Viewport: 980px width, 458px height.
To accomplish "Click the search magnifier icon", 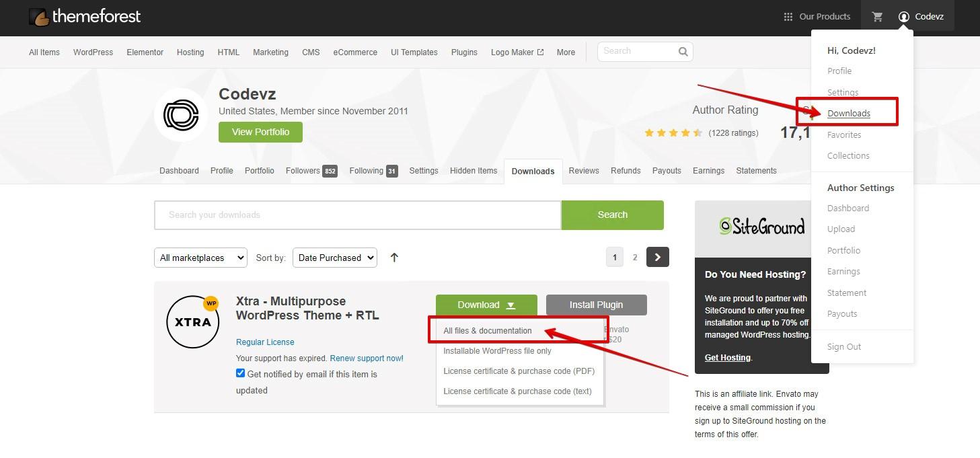I will (x=683, y=52).
